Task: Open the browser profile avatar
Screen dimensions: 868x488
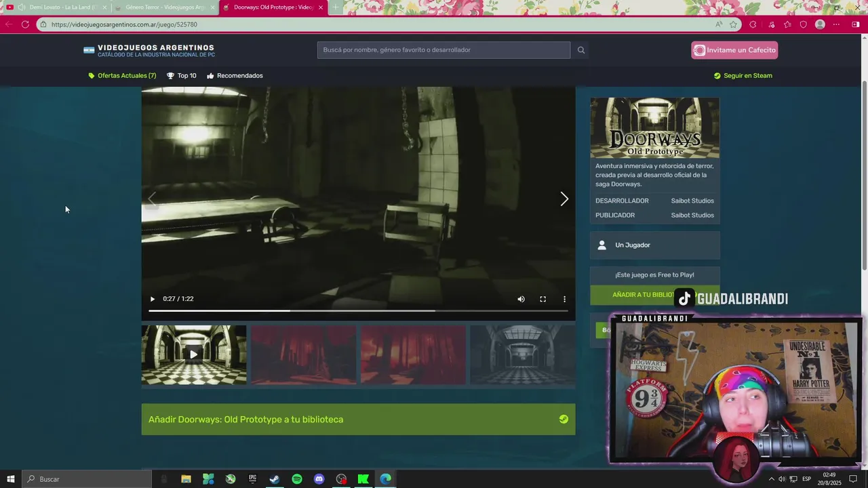Action: coord(820,24)
